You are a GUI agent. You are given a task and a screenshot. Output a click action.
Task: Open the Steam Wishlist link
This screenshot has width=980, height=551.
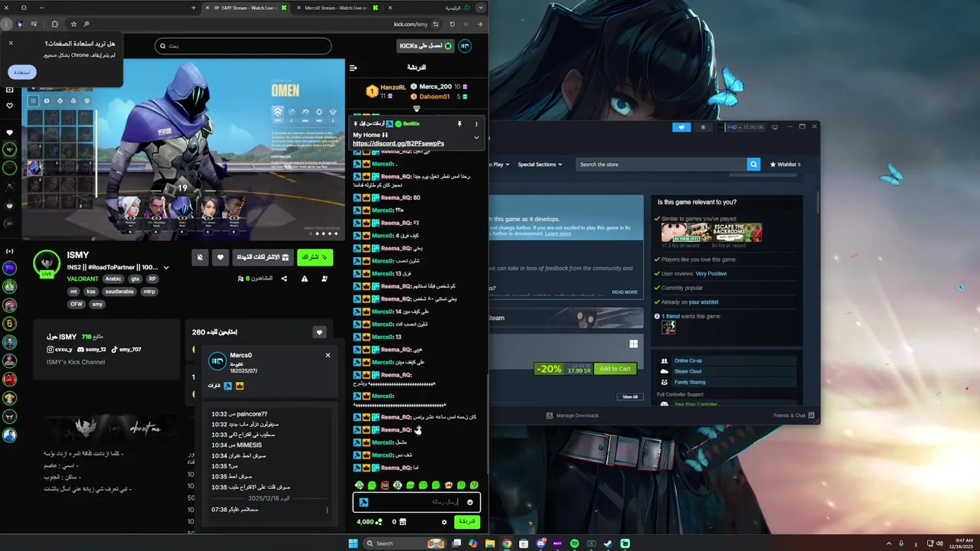pyautogui.click(x=785, y=164)
